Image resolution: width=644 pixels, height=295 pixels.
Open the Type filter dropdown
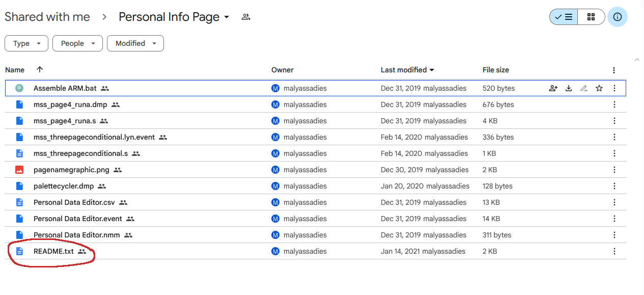(x=26, y=43)
